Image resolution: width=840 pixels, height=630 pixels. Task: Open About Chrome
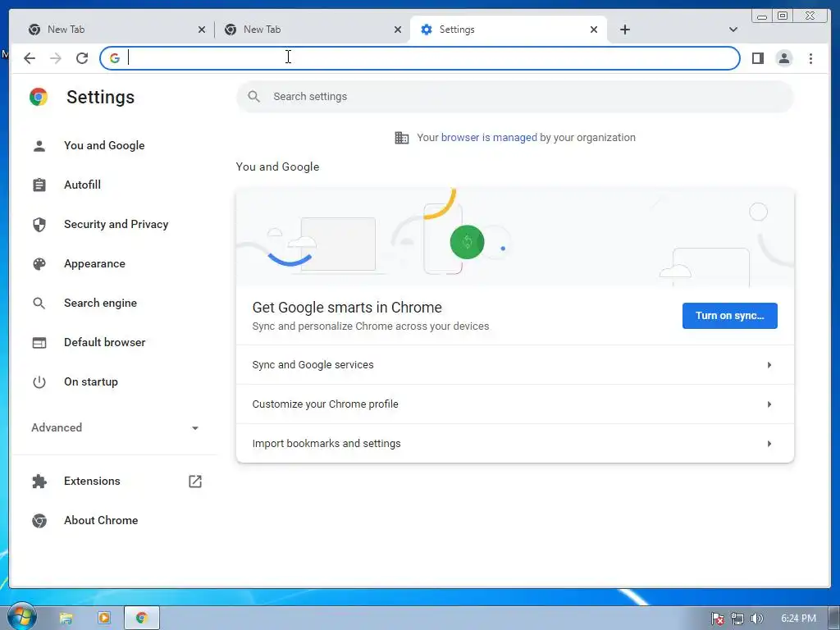tap(101, 520)
